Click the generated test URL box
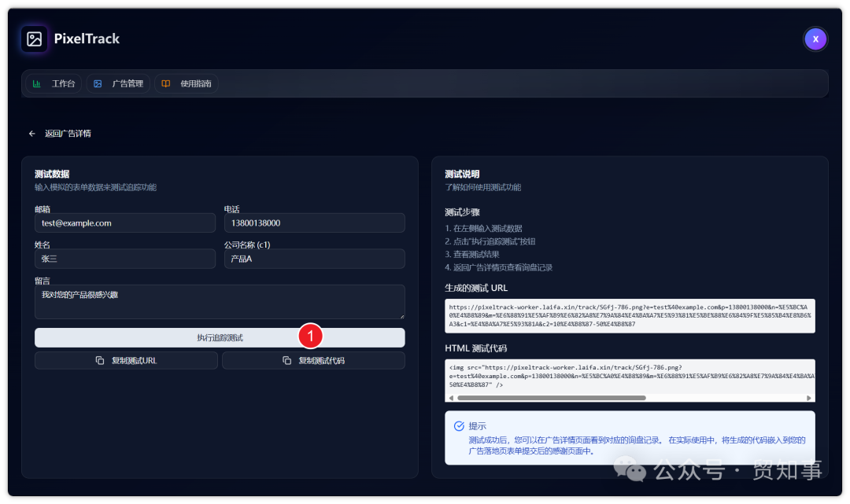 pyautogui.click(x=630, y=315)
